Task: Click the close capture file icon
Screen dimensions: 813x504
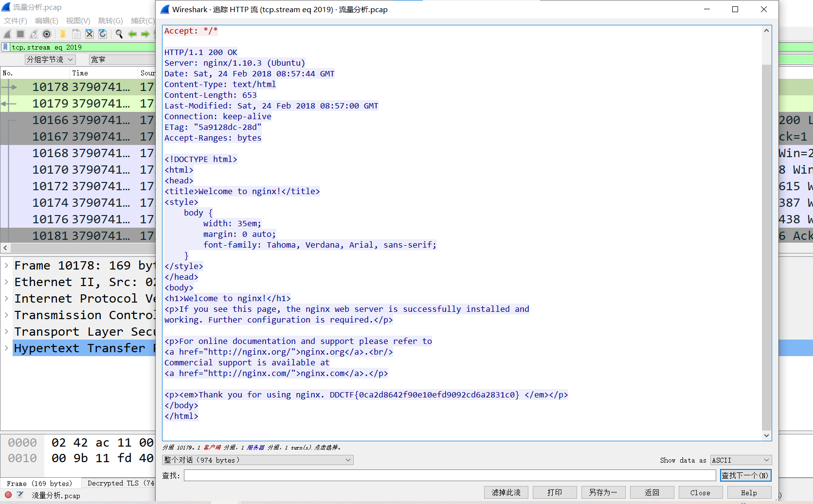Action: point(90,34)
